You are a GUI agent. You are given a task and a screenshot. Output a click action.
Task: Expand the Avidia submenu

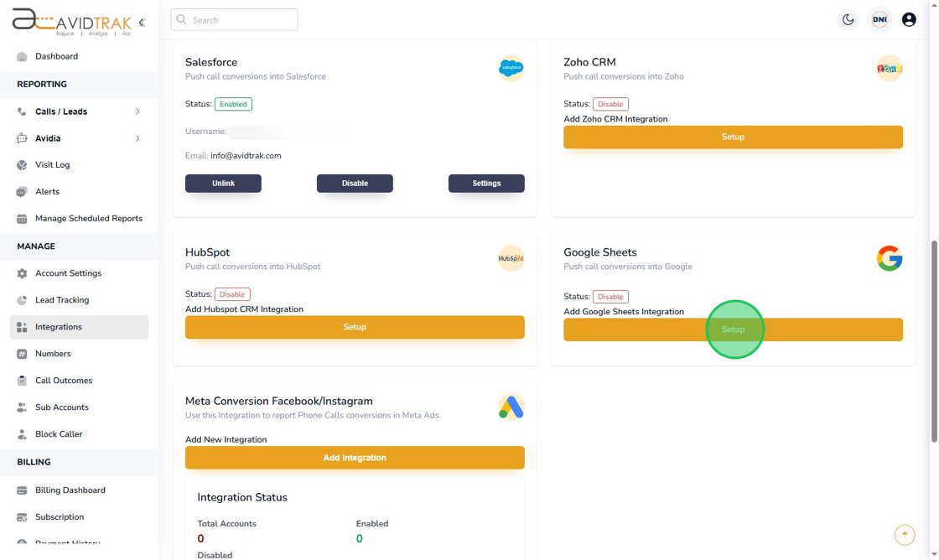pyautogui.click(x=137, y=138)
